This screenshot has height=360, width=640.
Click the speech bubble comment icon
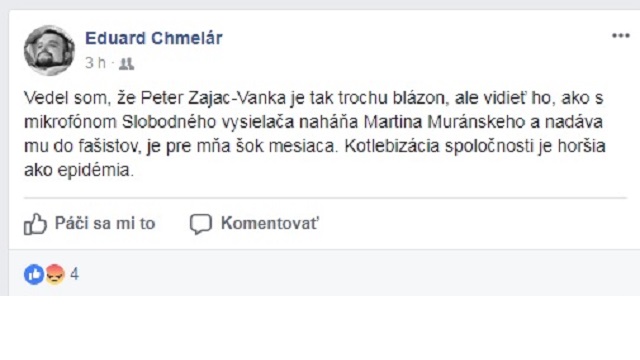pos(201,224)
